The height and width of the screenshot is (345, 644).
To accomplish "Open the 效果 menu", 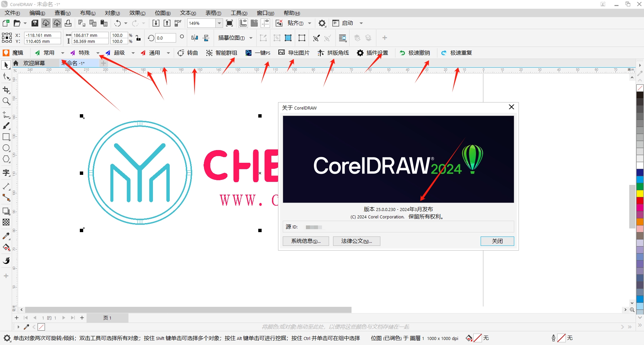I will [x=137, y=13].
